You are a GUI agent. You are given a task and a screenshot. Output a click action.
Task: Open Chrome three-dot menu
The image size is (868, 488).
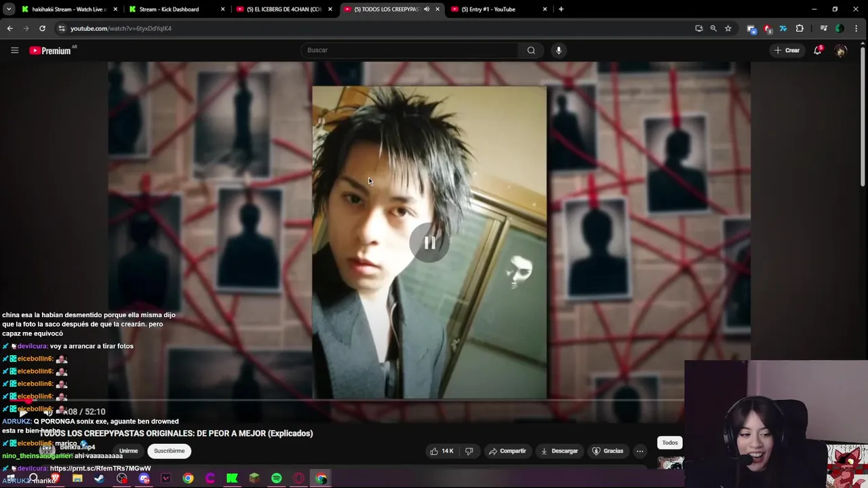click(857, 28)
